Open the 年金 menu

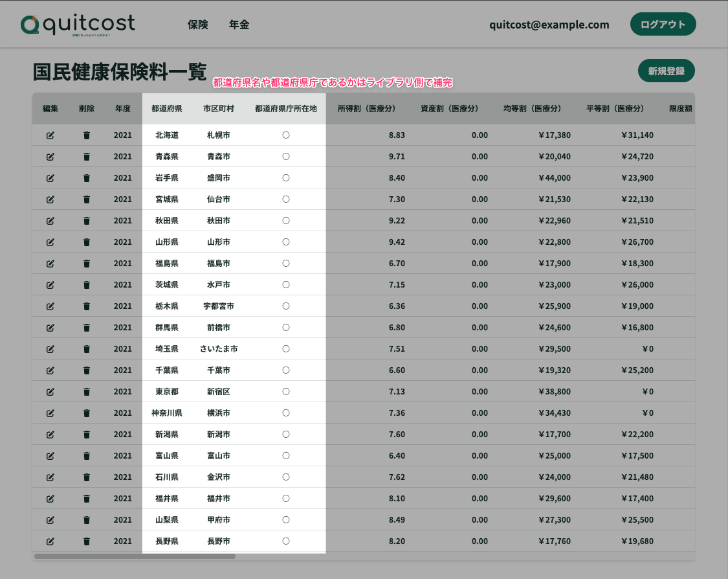coord(239,25)
